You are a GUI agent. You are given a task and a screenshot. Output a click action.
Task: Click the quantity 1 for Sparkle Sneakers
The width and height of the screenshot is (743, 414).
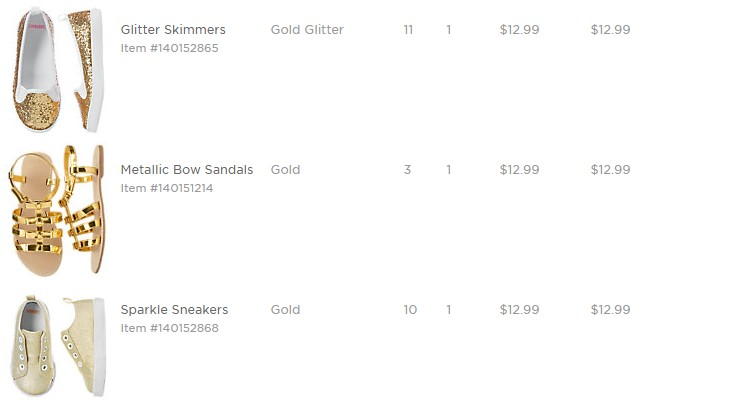[x=449, y=310]
